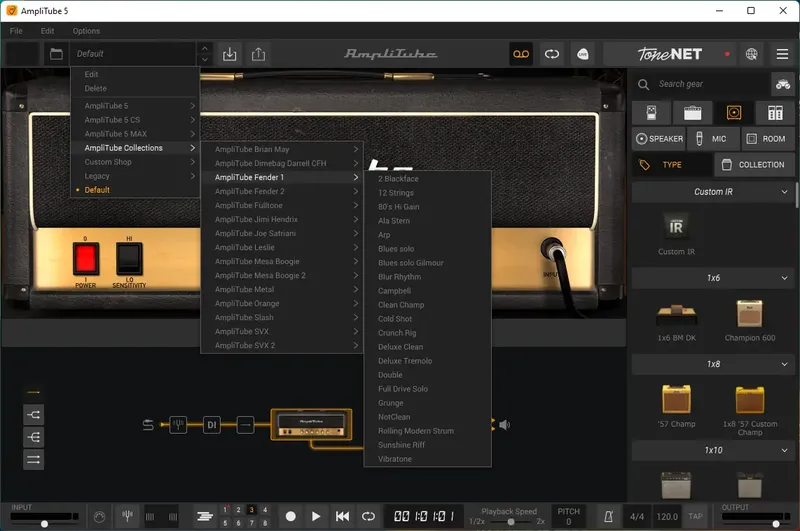Select looper track 8
Screen dimensions: 800x531
coord(265,523)
